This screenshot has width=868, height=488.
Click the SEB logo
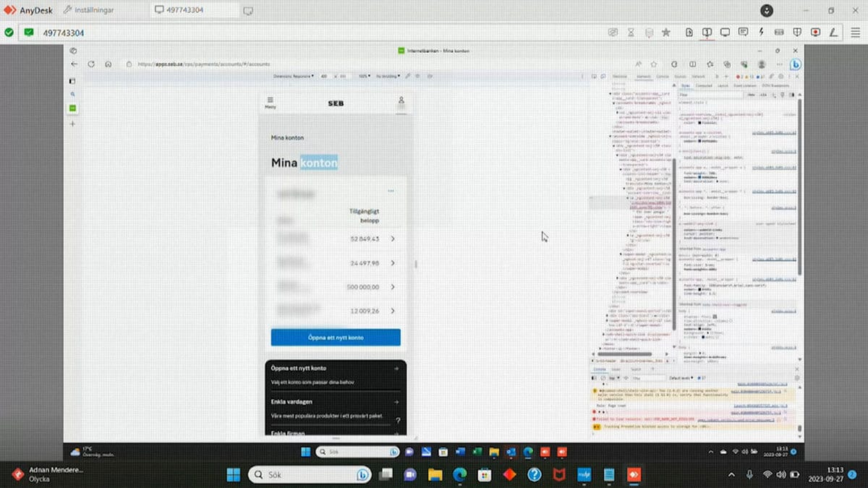tap(336, 103)
